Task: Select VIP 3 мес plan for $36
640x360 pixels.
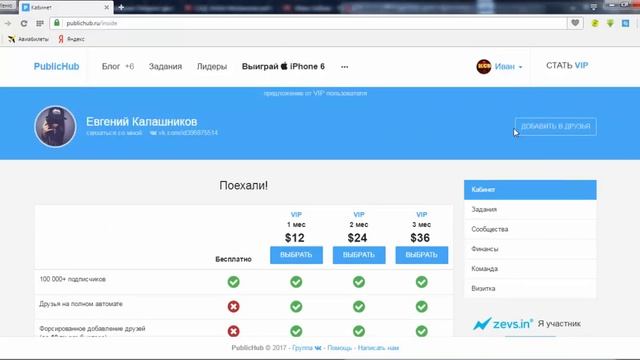Action: click(x=422, y=255)
